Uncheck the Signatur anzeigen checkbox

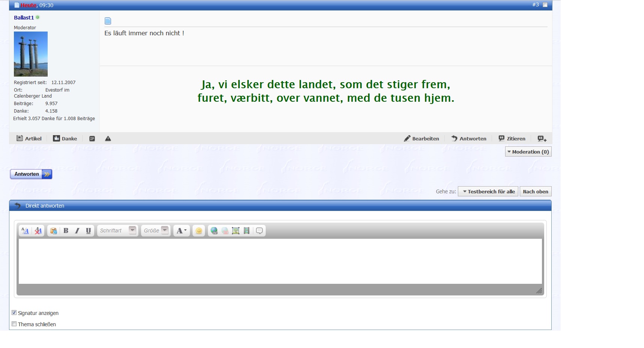(x=14, y=313)
